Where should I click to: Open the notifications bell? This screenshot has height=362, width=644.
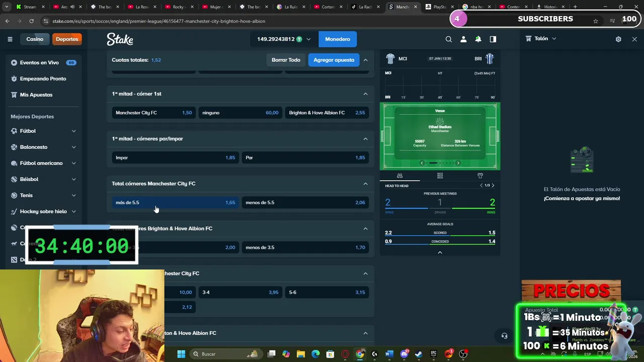pos(478,39)
